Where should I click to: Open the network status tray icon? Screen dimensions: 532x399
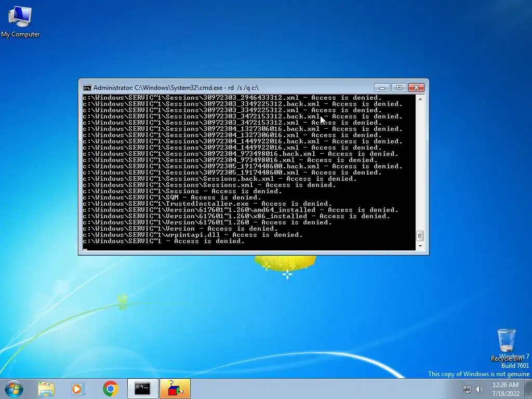467,389
